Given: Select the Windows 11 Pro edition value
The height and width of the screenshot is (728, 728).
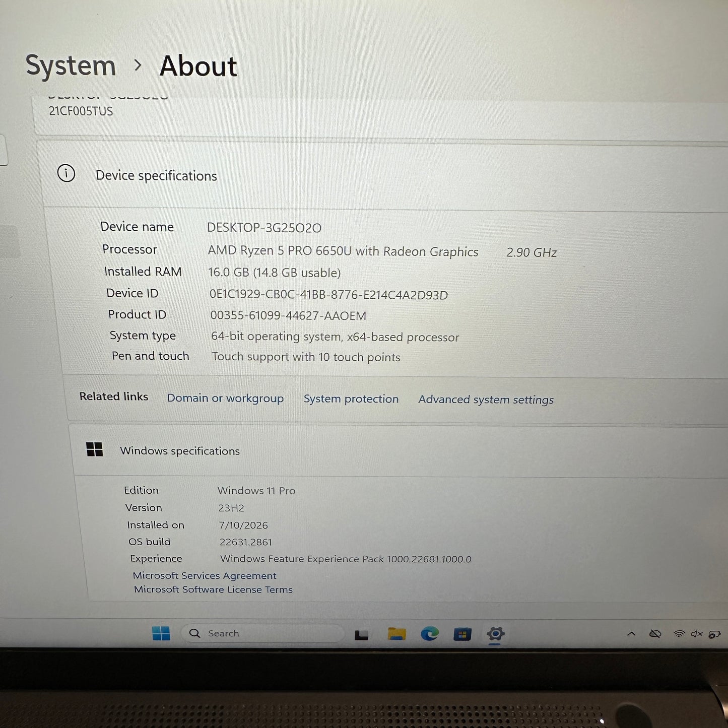Looking at the screenshot, I should [256, 490].
